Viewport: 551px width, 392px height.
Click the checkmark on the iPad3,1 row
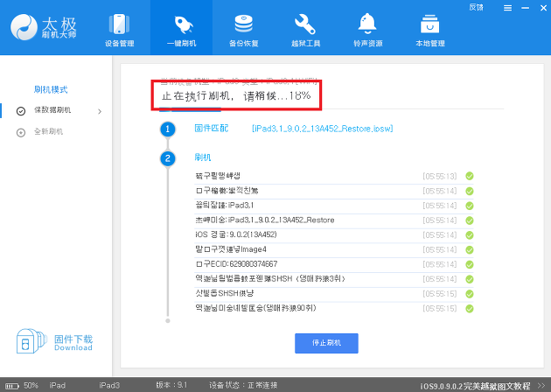470,206
